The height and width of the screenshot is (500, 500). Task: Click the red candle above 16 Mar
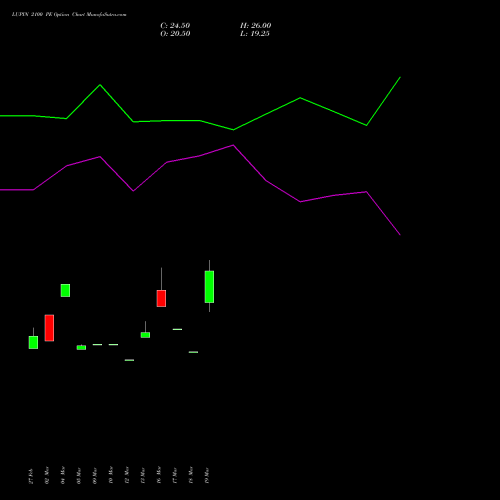tap(161, 298)
